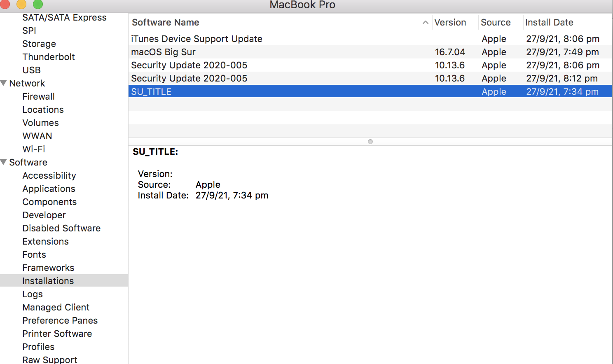Open Developer under Software
The height and width of the screenshot is (364, 613).
coord(44,215)
